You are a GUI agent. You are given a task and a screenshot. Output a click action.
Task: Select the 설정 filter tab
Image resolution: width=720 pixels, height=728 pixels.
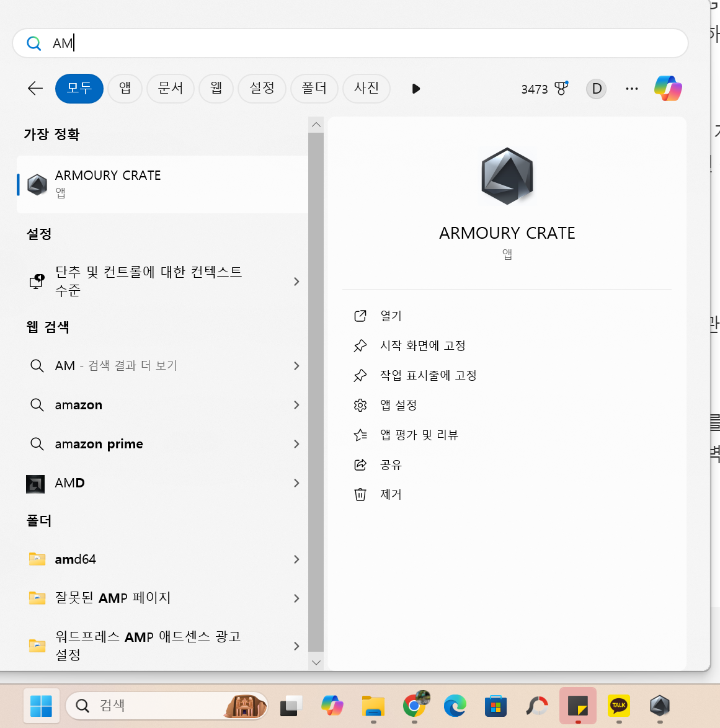(262, 88)
